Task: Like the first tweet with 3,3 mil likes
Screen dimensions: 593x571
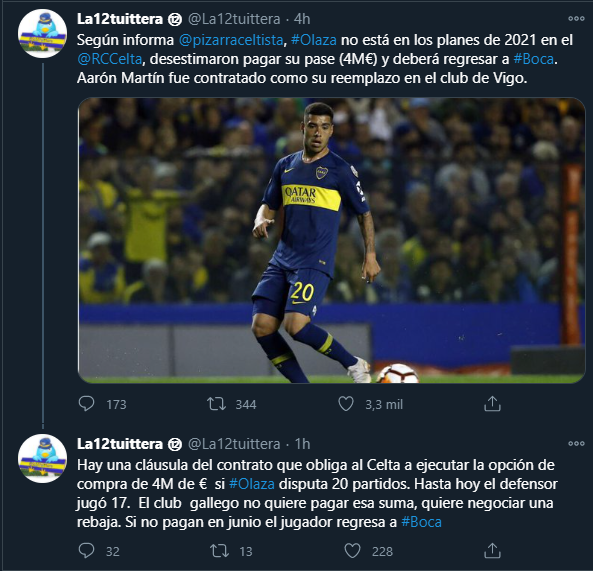Action: point(346,404)
